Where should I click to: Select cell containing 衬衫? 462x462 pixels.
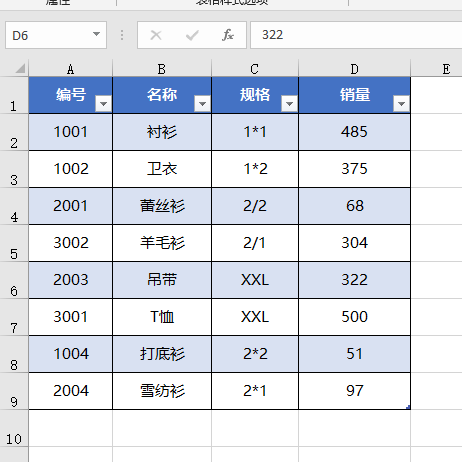[x=162, y=132]
